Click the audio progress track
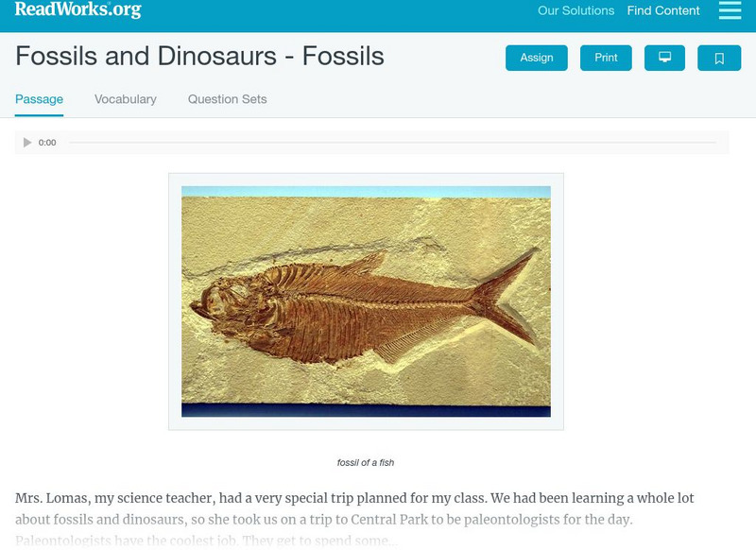 [392, 143]
